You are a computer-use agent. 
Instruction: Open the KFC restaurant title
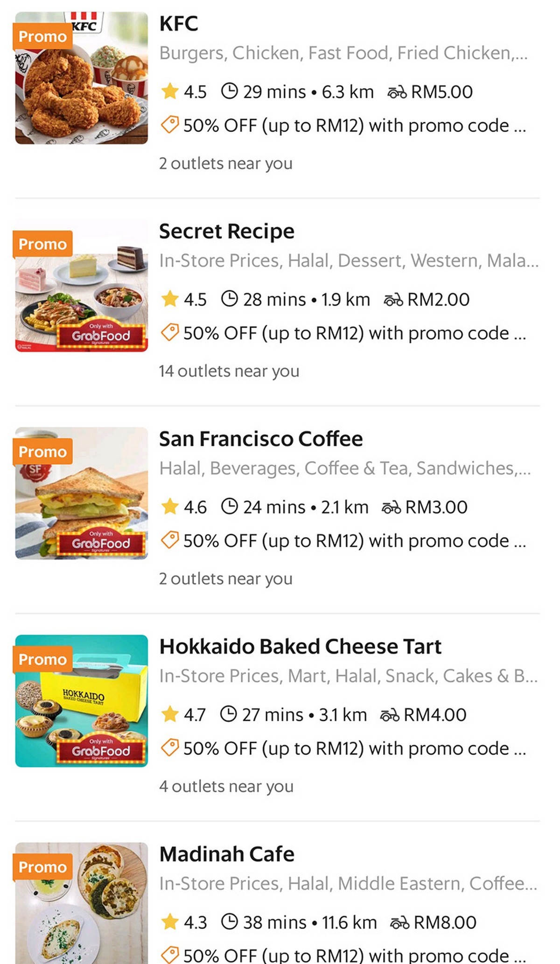(179, 23)
